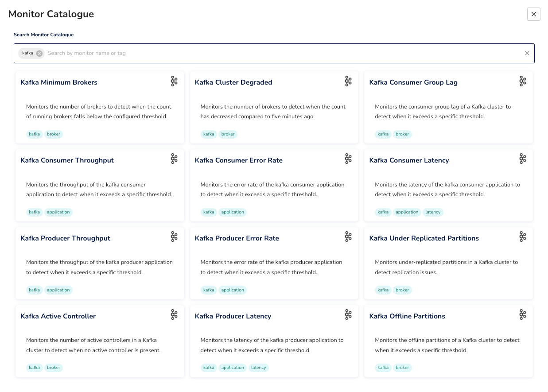The height and width of the screenshot is (392, 548).
Task: Click the application tag on Kafka Consumer Error Rate
Action: point(233,212)
